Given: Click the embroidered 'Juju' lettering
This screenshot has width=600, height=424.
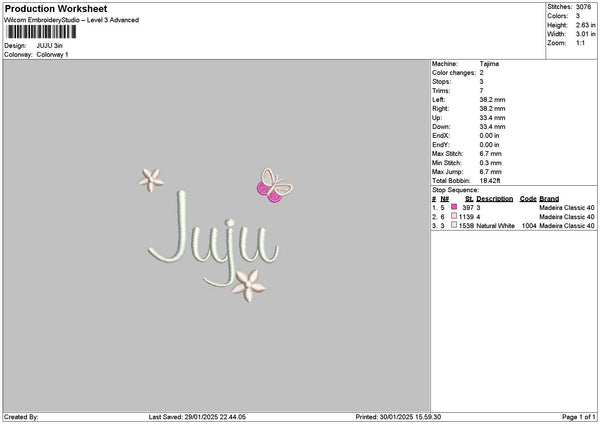Looking at the screenshot, I should [214, 238].
